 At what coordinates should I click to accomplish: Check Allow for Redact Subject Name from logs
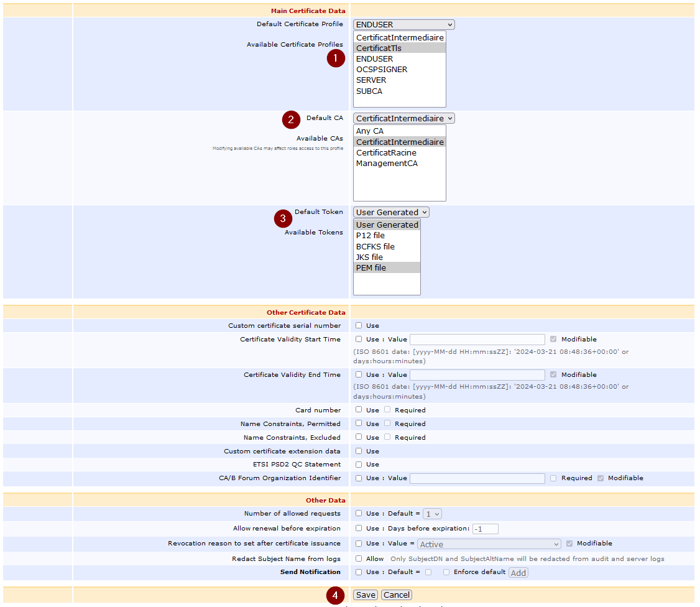pyautogui.click(x=359, y=558)
